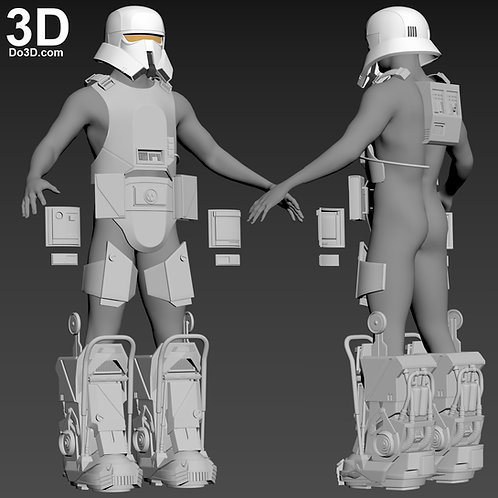
Task: Click the detached square pouch in center
Action: pos(224,229)
